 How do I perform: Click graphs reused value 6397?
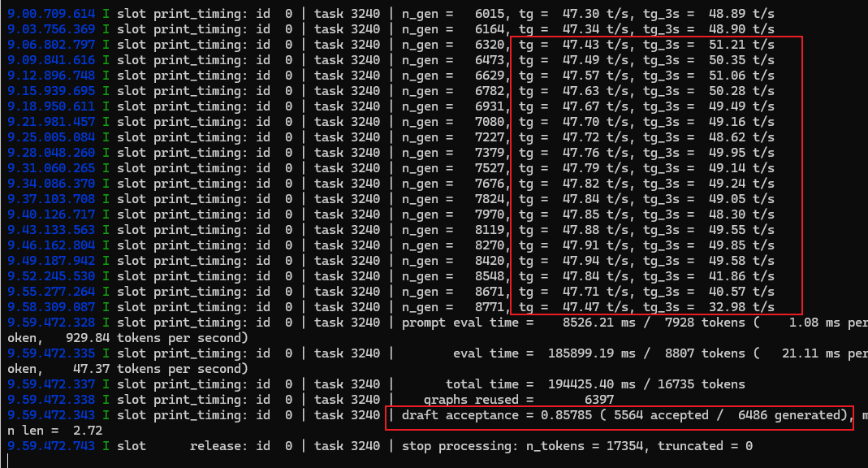click(599, 400)
